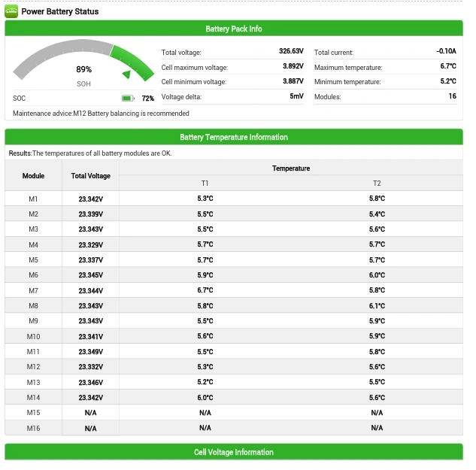Select the 89% SOH reading
Viewport: 476px width, 470px height.
pyautogui.click(x=83, y=69)
